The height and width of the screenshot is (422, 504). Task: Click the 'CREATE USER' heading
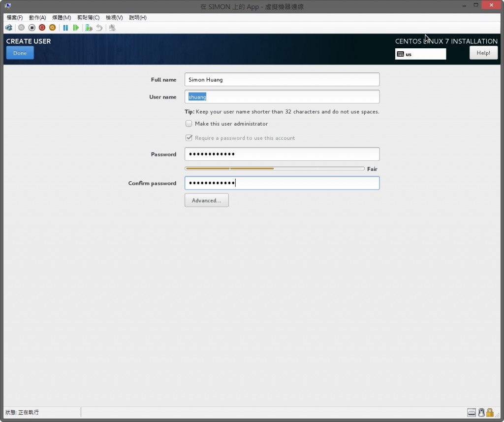pos(29,41)
